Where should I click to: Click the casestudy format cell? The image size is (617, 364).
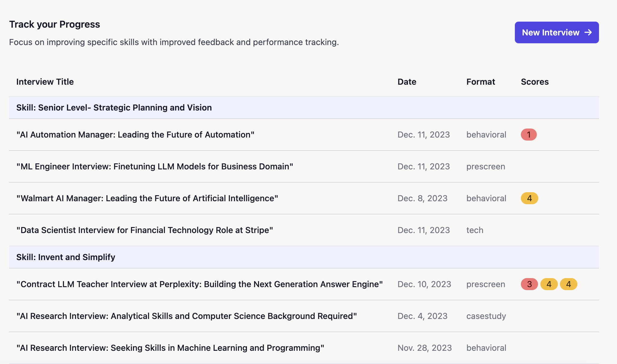tap(486, 316)
